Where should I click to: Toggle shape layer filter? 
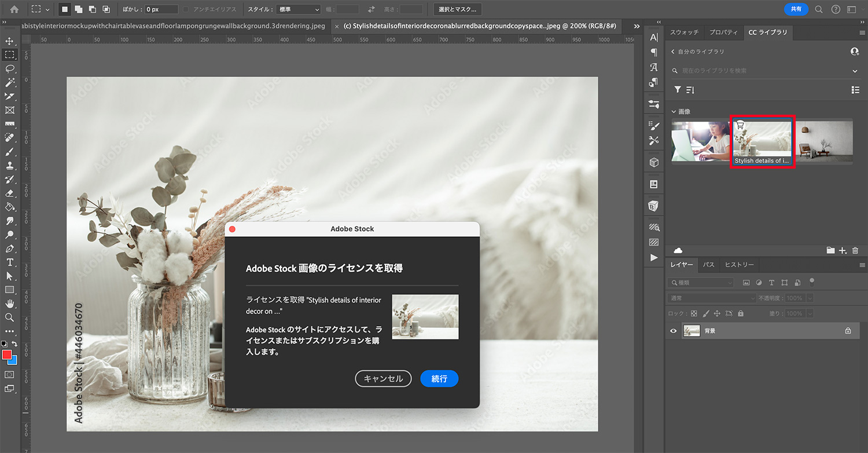tap(785, 283)
